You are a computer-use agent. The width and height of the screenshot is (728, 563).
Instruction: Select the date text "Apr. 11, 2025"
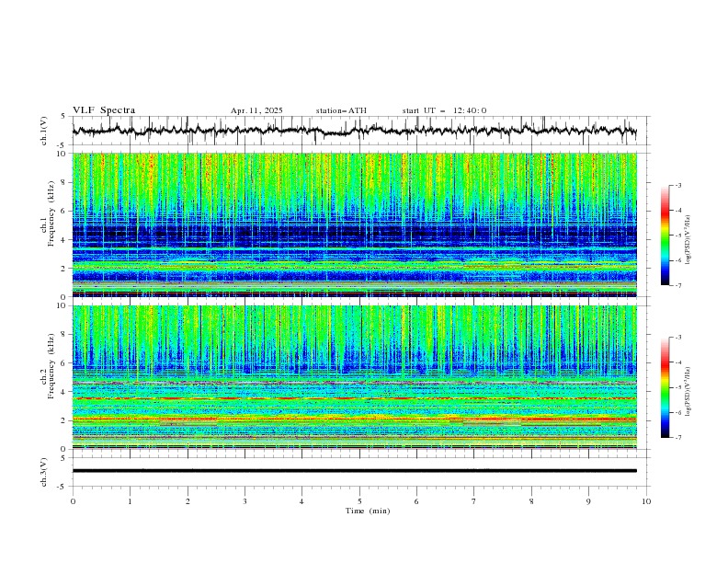tap(256, 110)
